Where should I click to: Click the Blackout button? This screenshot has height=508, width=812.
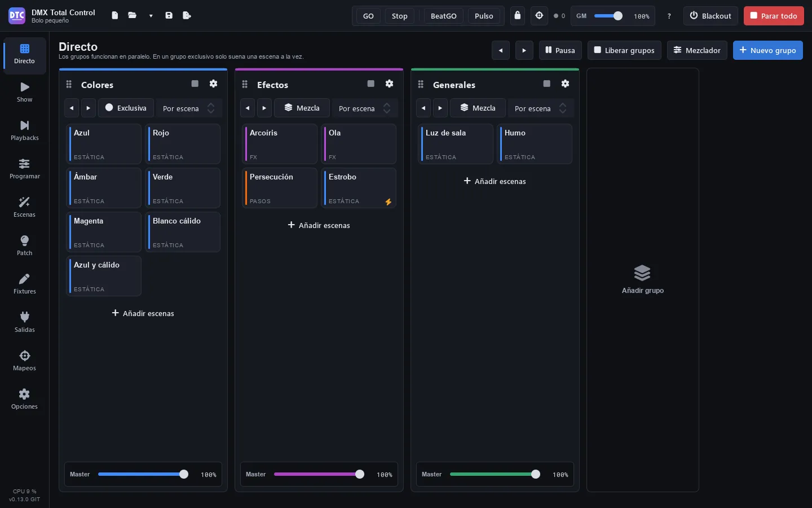click(x=710, y=16)
